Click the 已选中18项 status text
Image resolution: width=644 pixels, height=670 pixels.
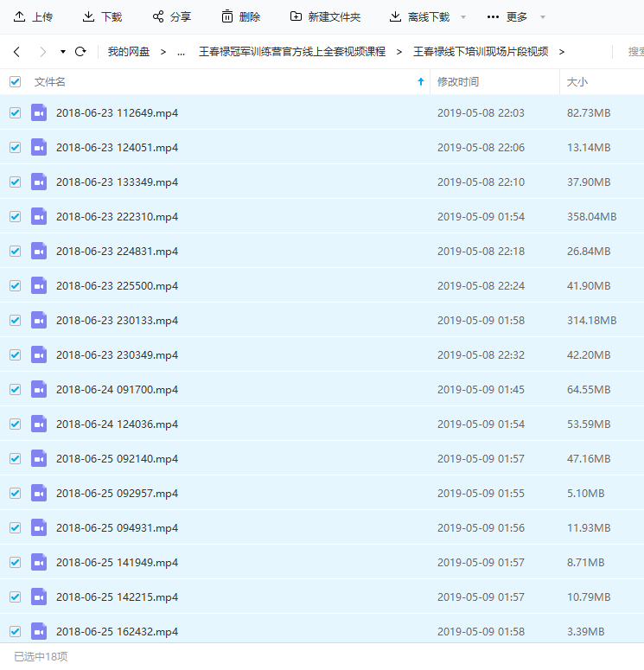coord(41,656)
